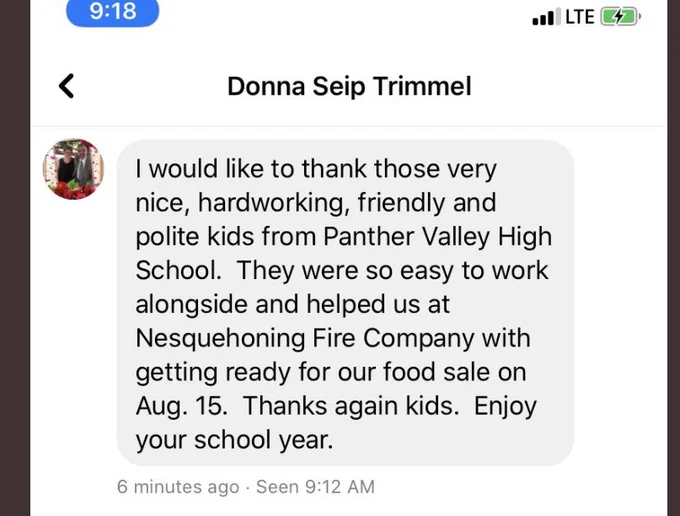The width and height of the screenshot is (680, 516).
Task: Click 'your school year.' closing line
Action: coord(235,441)
